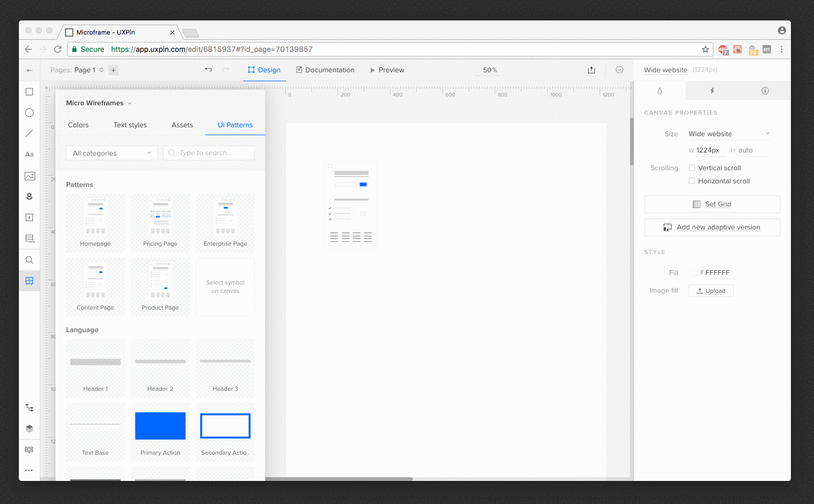Open the Documentation mode tab
The height and width of the screenshot is (504, 814).
325,70
